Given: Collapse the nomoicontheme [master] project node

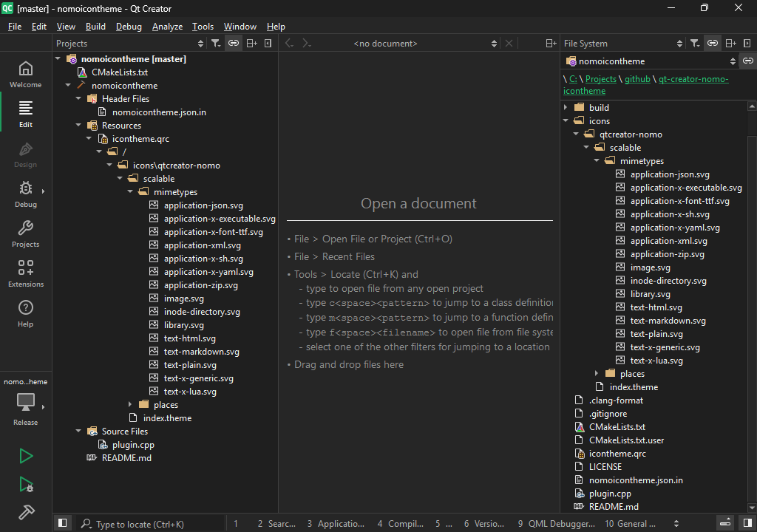Looking at the screenshot, I should click(58, 59).
